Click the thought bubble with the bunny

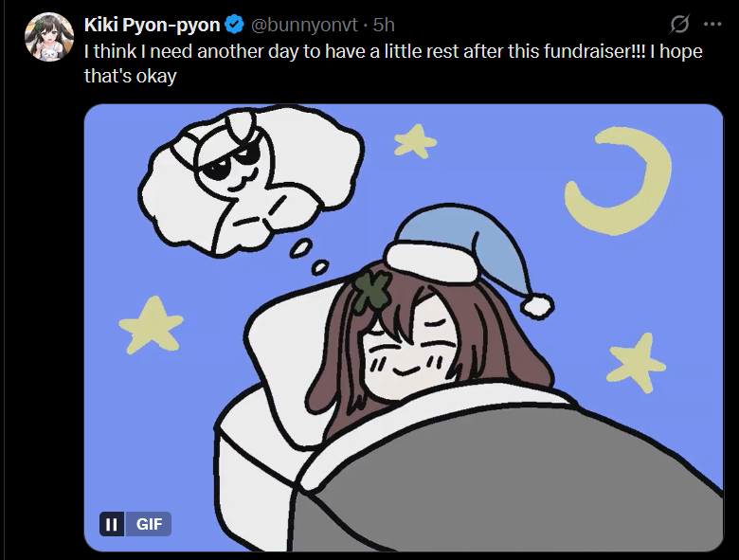[250, 182]
